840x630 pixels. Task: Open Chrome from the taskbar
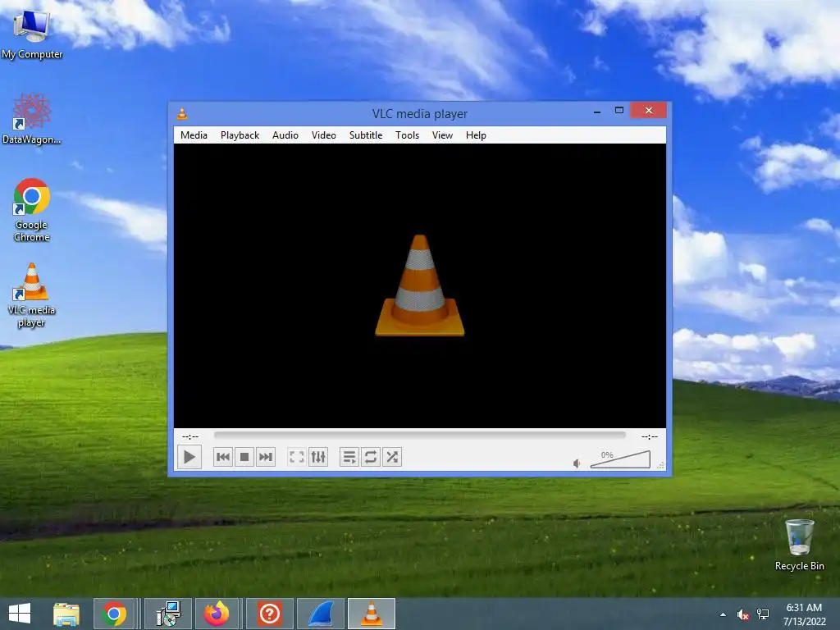pos(114,614)
